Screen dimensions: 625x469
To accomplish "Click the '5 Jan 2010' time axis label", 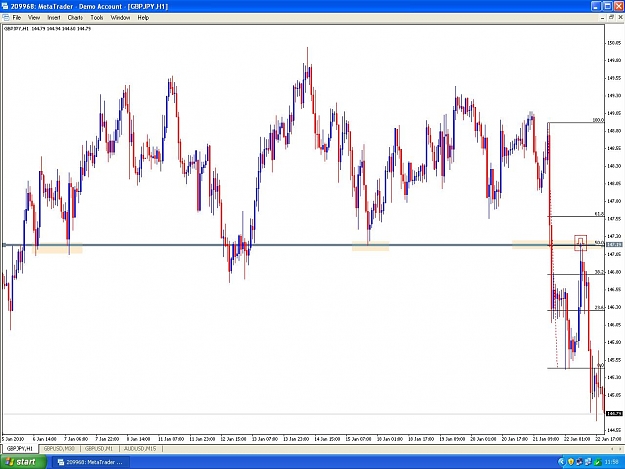I will click(x=13, y=439).
